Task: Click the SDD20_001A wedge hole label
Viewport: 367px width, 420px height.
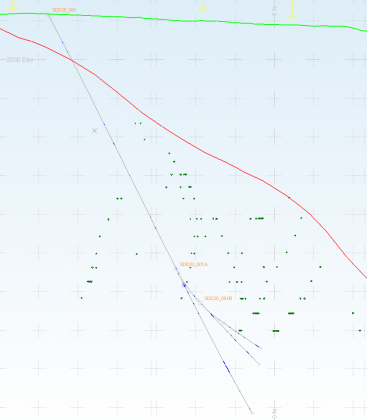Action: point(194,264)
